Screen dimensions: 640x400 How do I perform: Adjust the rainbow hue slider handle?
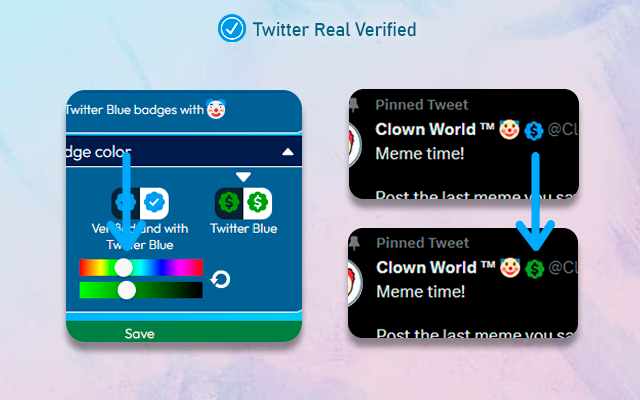coord(123,268)
